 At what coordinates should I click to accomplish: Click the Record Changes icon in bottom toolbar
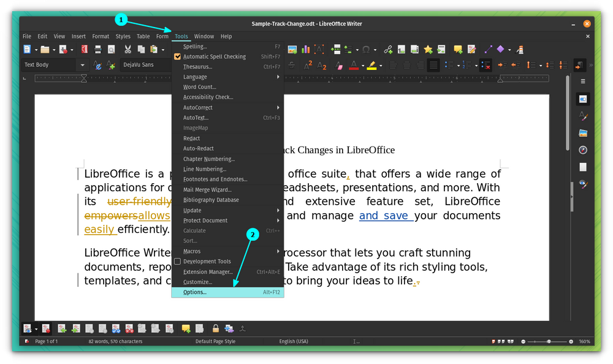pyautogui.click(x=46, y=328)
